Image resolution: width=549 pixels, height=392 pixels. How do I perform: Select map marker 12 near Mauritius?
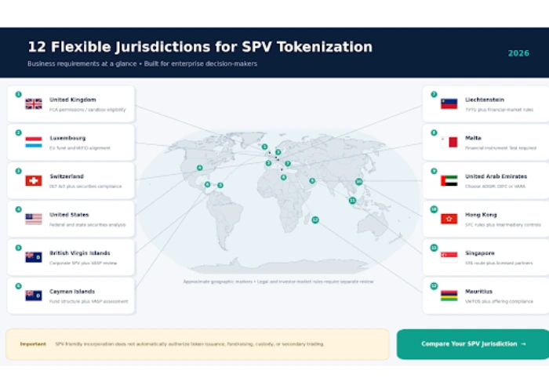tap(315, 220)
